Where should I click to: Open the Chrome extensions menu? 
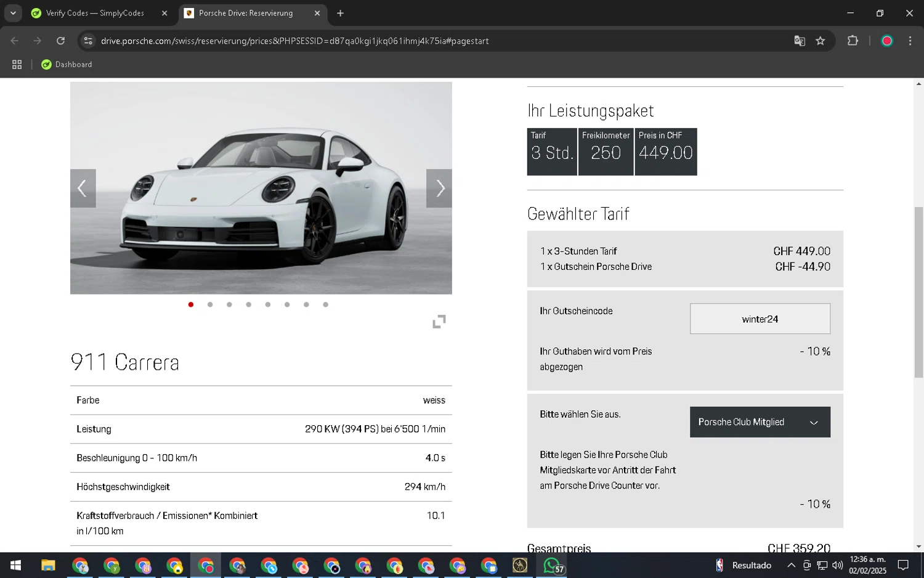coord(853,41)
